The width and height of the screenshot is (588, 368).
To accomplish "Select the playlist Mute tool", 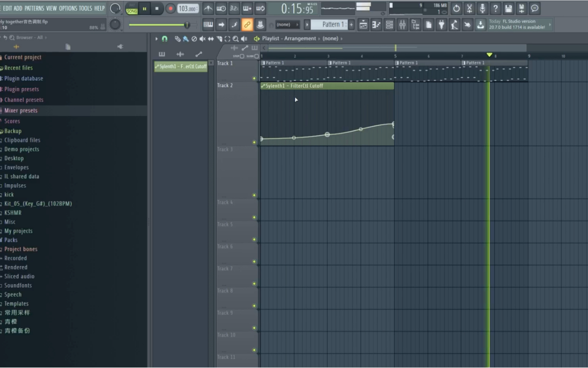I will [202, 39].
